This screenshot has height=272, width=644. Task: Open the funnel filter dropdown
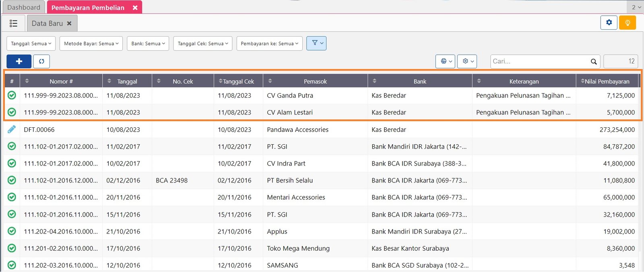pos(316,43)
